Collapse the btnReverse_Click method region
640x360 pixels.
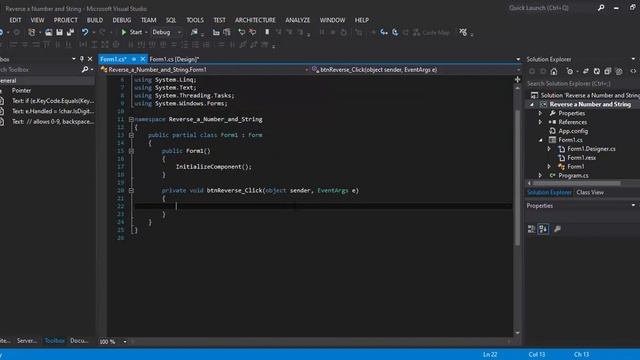point(131,191)
